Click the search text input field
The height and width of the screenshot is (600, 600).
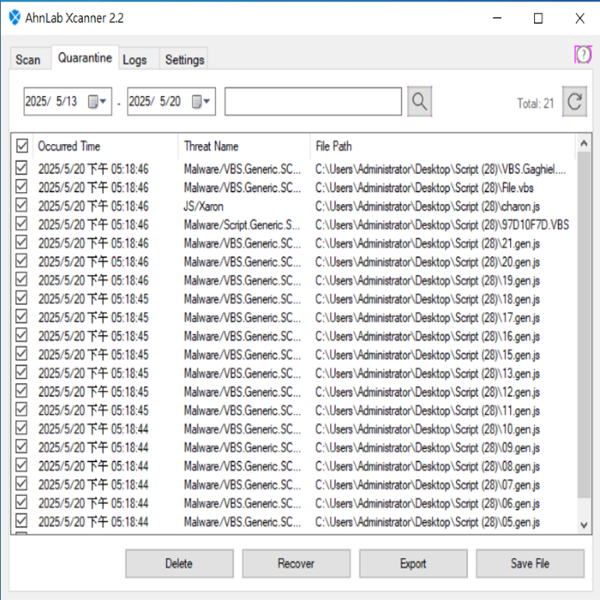point(313,101)
